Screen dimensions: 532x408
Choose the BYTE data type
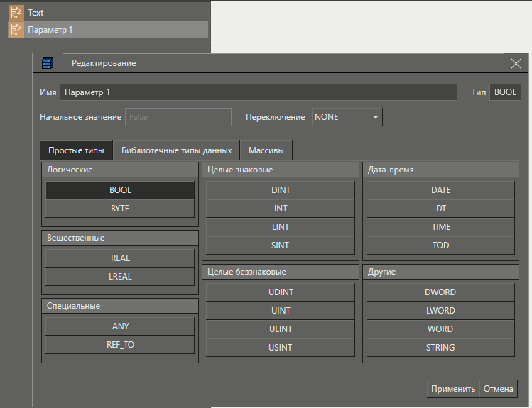pos(120,209)
